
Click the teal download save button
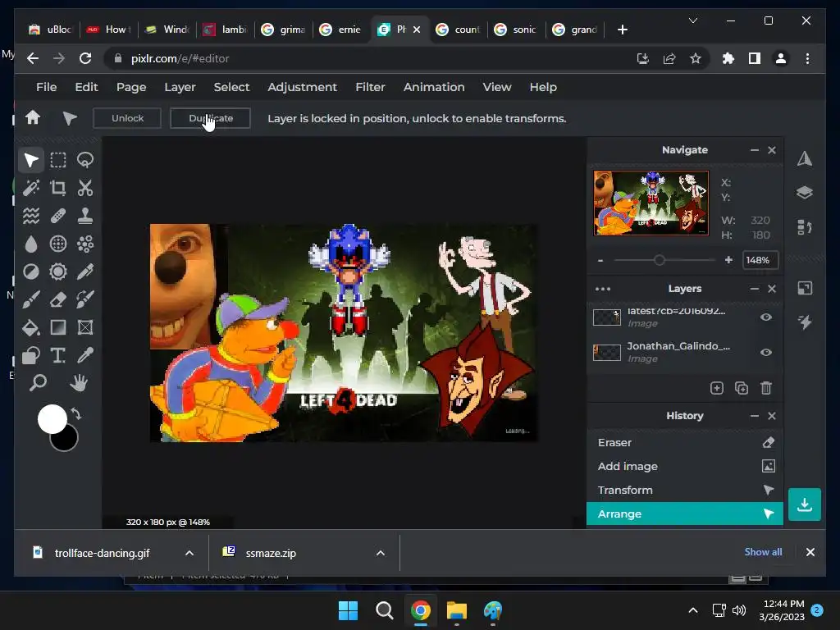[804, 504]
